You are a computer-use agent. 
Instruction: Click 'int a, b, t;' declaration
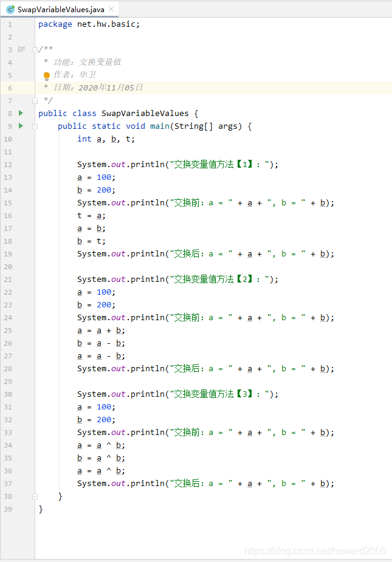click(x=106, y=139)
